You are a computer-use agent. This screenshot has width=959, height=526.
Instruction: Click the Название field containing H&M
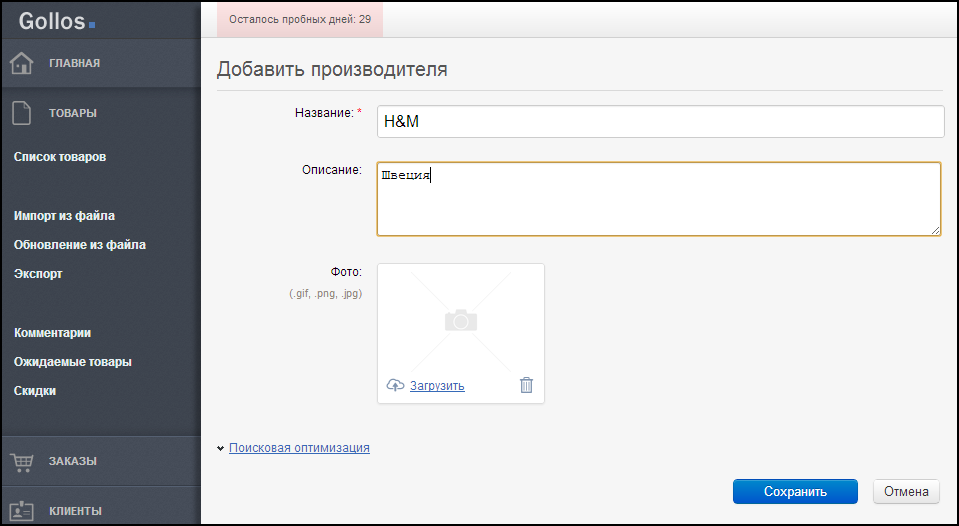[x=661, y=122]
